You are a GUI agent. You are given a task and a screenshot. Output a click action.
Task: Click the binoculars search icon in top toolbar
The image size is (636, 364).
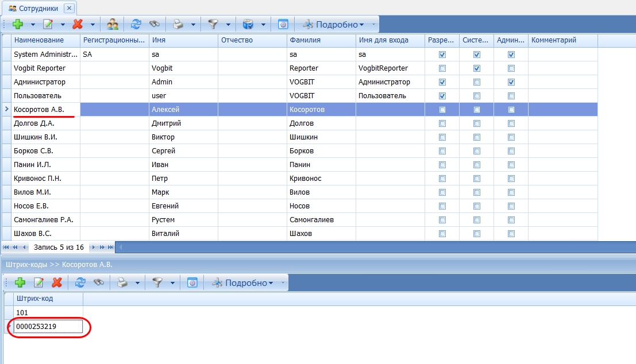155,24
